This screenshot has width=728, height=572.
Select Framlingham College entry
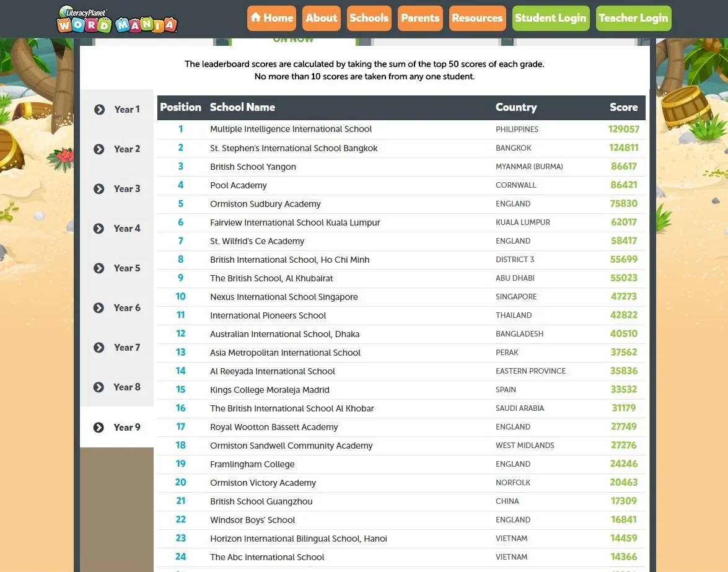point(252,464)
